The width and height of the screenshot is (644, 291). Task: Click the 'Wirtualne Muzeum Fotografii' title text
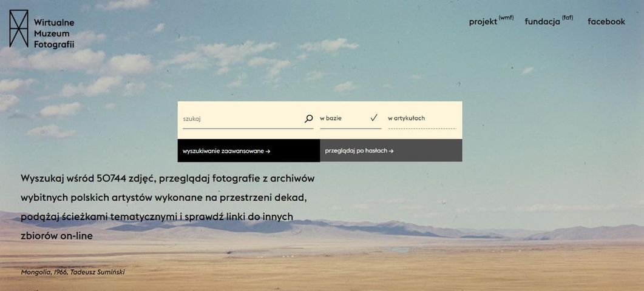click(x=54, y=34)
